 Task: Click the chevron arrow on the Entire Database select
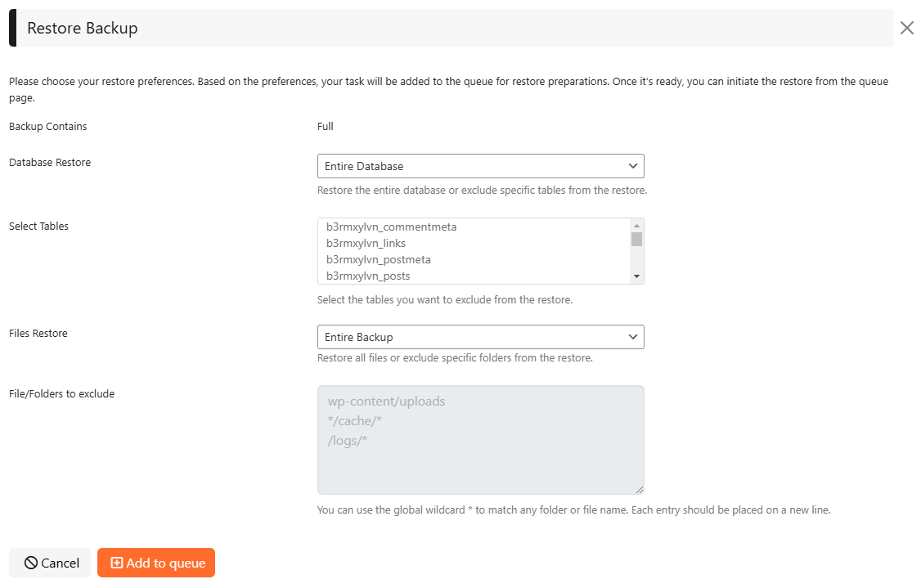coord(632,166)
